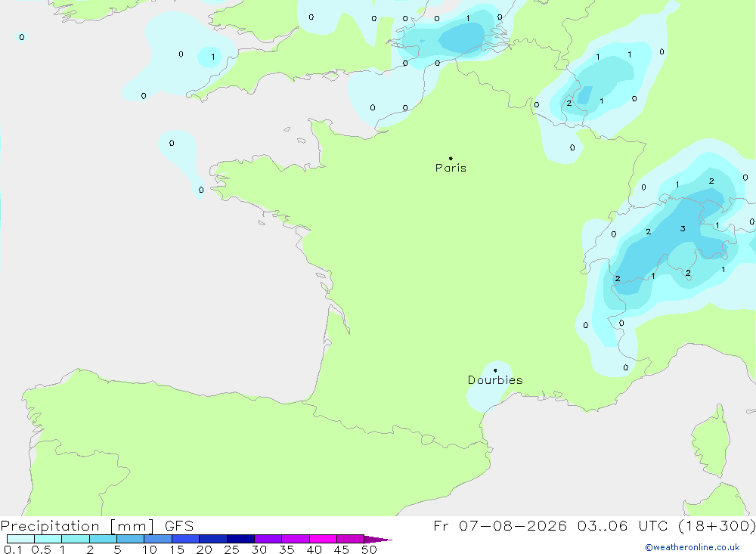Click the '(18+300)' forecast run text

[717, 526]
